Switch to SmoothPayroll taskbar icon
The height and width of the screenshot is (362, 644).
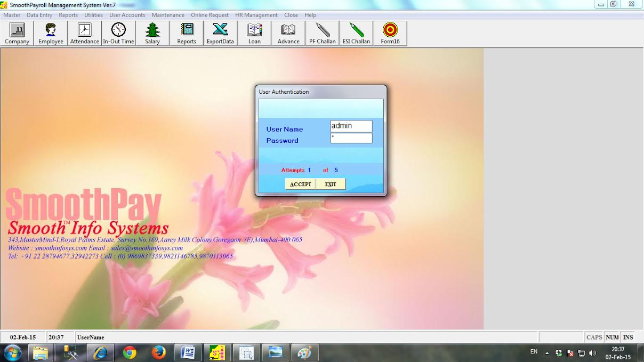click(x=217, y=352)
